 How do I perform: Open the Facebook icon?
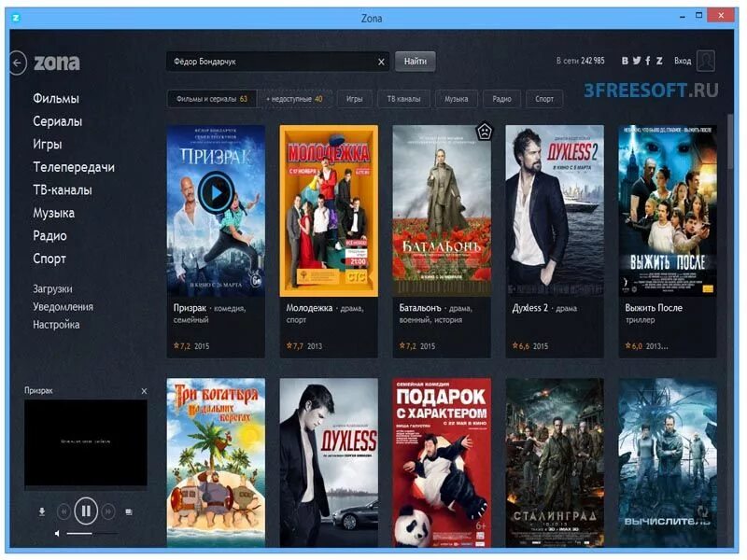pyautogui.click(x=648, y=61)
